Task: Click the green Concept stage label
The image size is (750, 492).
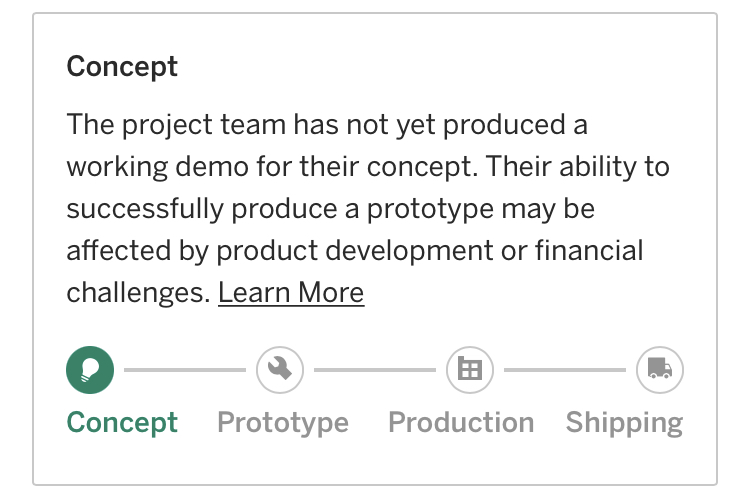Action: 122,422
